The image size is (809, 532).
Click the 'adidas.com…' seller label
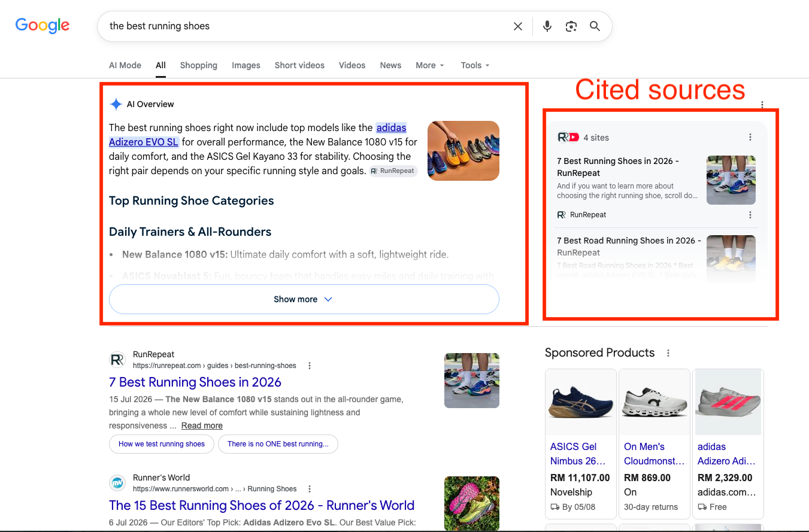[x=727, y=492]
